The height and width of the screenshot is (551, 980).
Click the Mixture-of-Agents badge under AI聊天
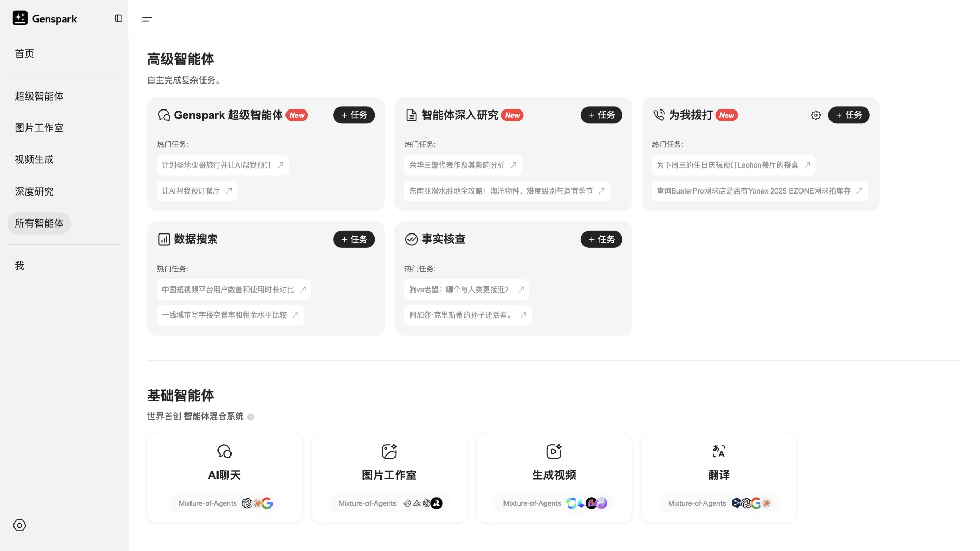[224, 503]
